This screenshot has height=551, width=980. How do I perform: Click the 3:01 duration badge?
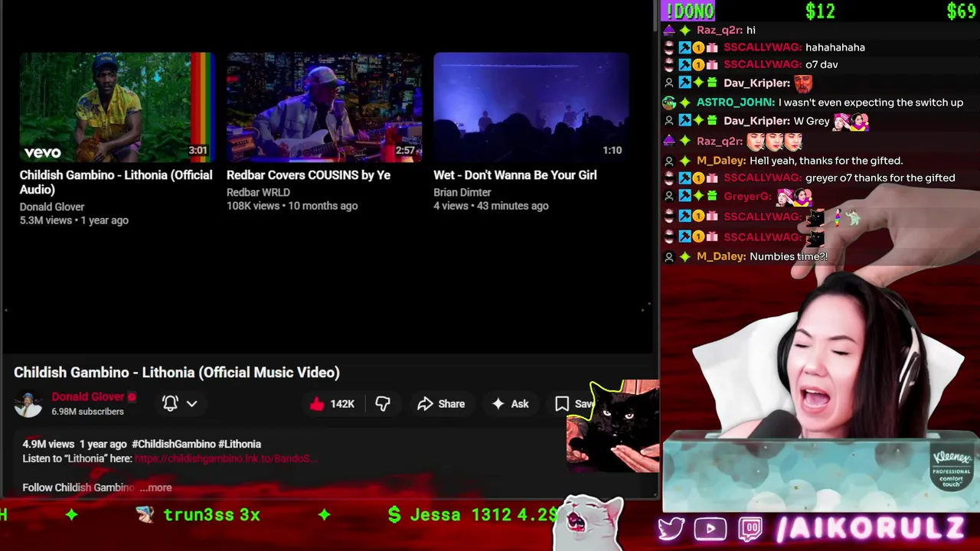click(x=198, y=150)
